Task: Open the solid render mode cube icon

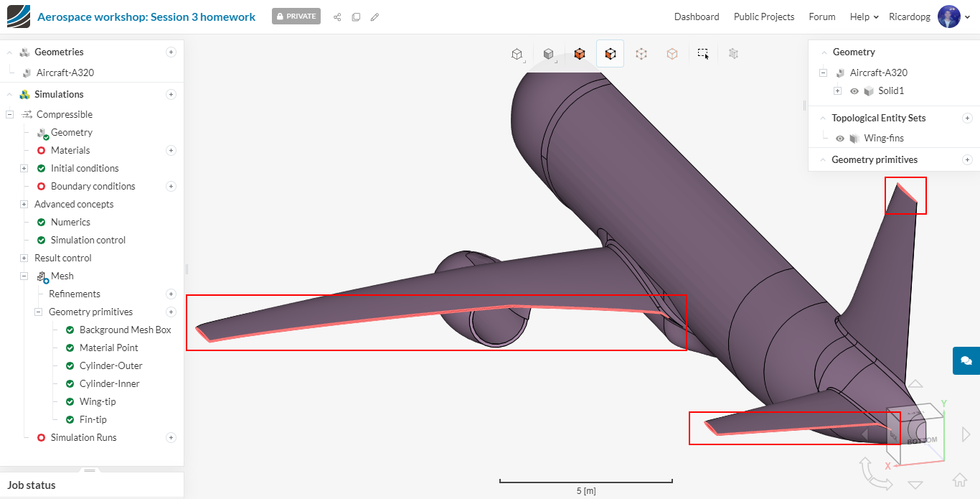Action: coord(548,54)
